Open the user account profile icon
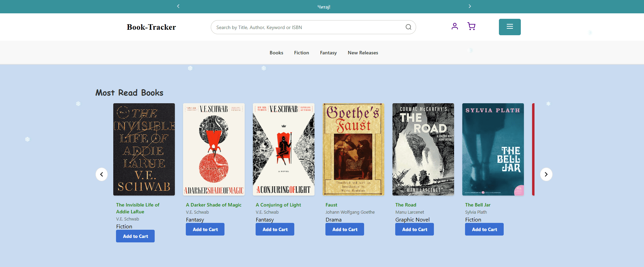 pos(454,26)
